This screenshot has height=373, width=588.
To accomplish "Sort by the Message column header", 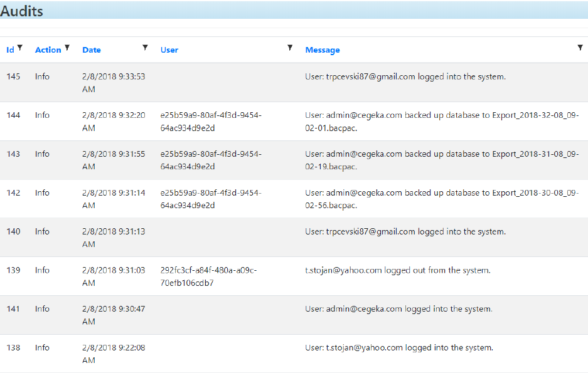I will click(x=323, y=50).
